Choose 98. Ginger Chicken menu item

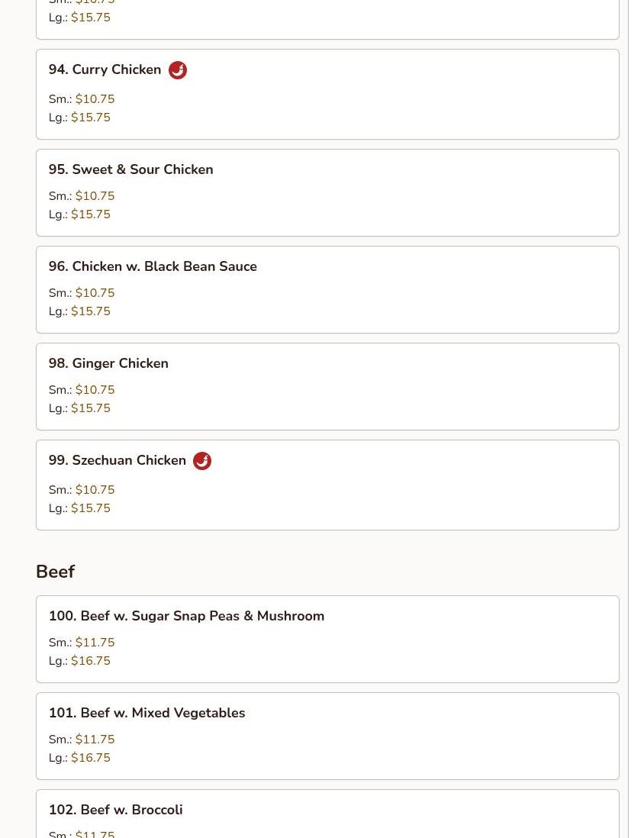pyautogui.click(x=108, y=363)
